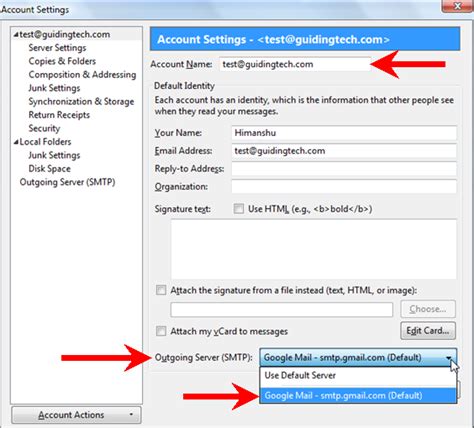Enable the Use HTML checkbox
Image resolution: width=474 pixels, height=428 pixels.
pyautogui.click(x=239, y=209)
